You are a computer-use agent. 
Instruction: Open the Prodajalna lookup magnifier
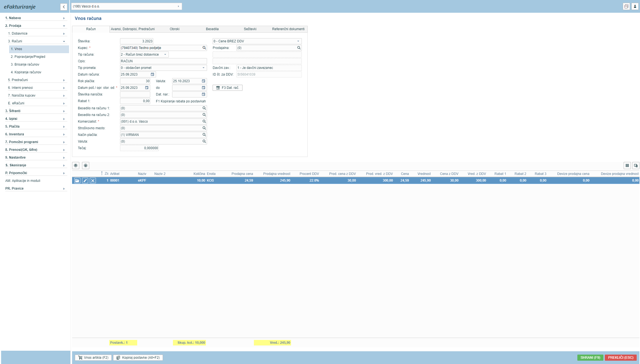tap(299, 48)
